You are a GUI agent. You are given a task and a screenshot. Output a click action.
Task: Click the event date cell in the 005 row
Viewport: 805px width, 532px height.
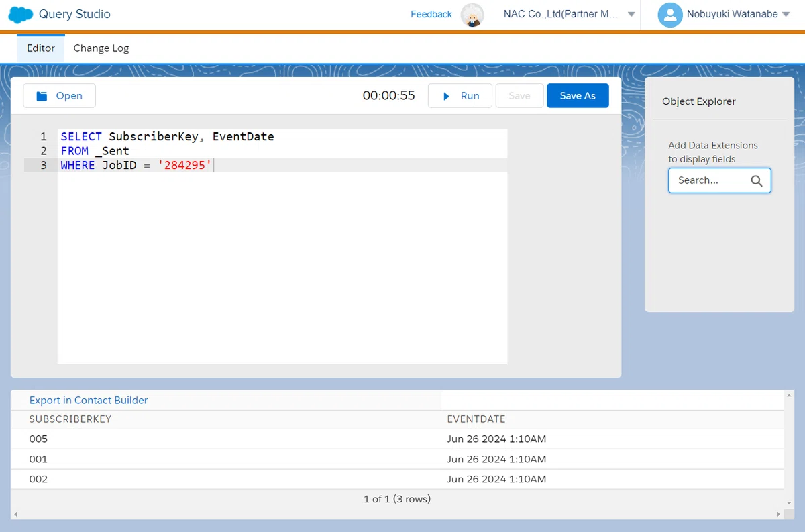click(x=496, y=439)
